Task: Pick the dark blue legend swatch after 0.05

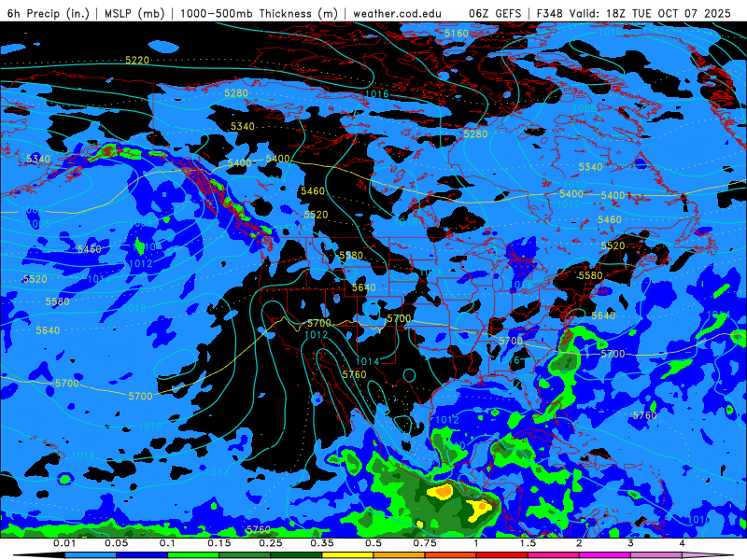Action: pos(142,555)
